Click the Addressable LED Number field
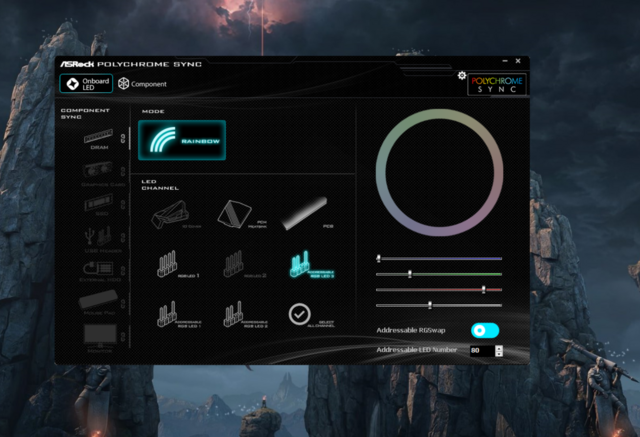The height and width of the screenshot is (437, 640). [x=479, y=351]
